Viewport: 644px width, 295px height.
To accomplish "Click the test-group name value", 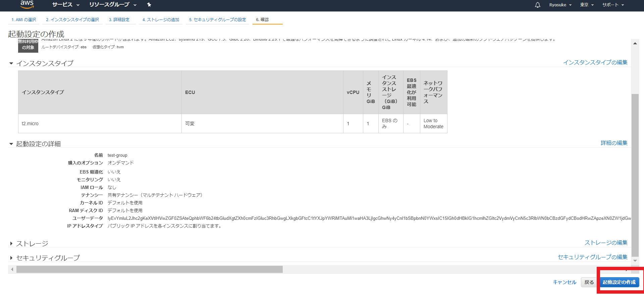I will tap(117, 155).
